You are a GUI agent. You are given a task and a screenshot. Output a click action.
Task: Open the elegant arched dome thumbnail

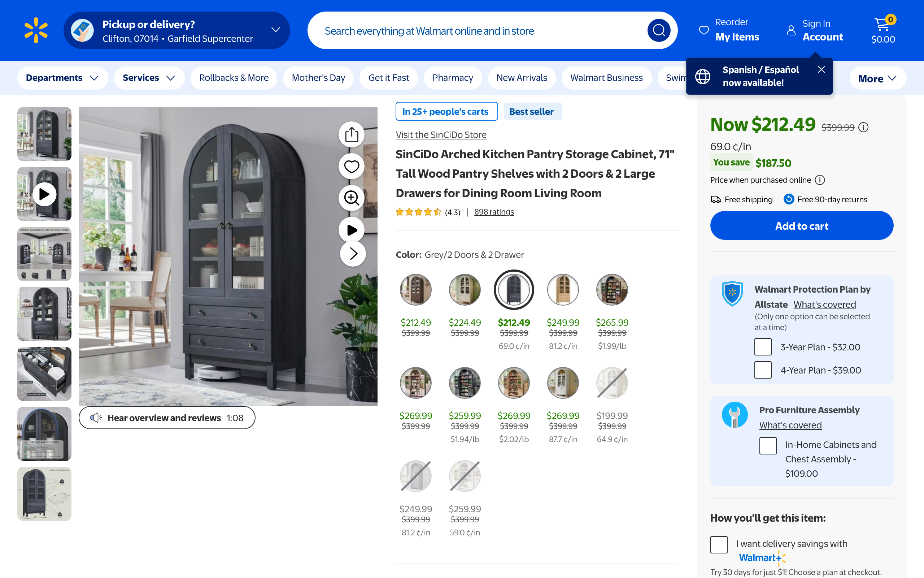pos(44,434)
